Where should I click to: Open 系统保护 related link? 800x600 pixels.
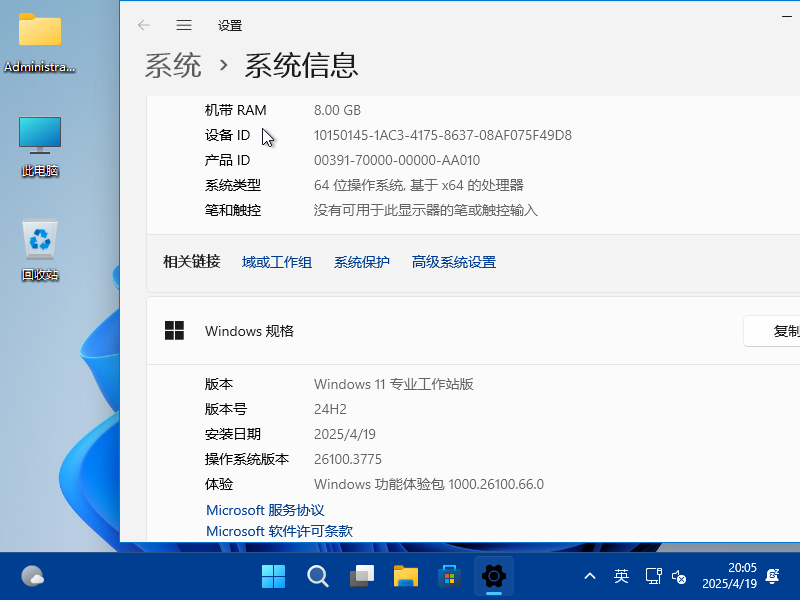point(362,262)
